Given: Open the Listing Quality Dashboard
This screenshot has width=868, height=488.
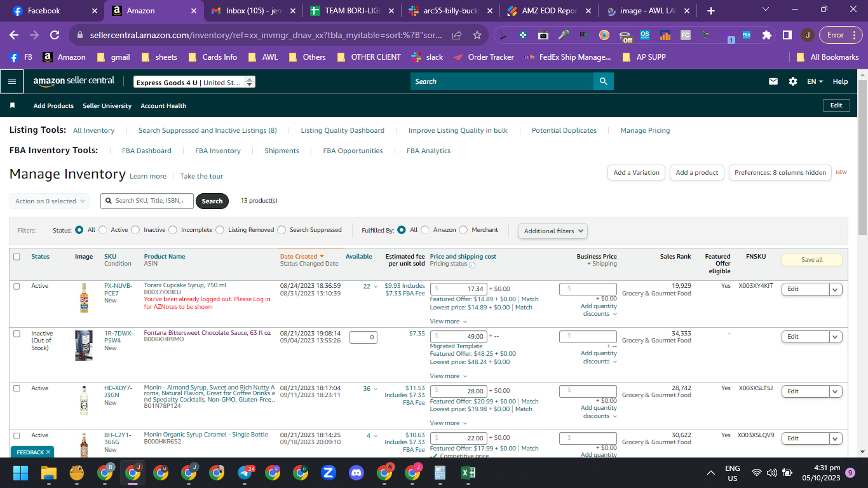Looking at the screenshot, I should [x=342, y=130].
